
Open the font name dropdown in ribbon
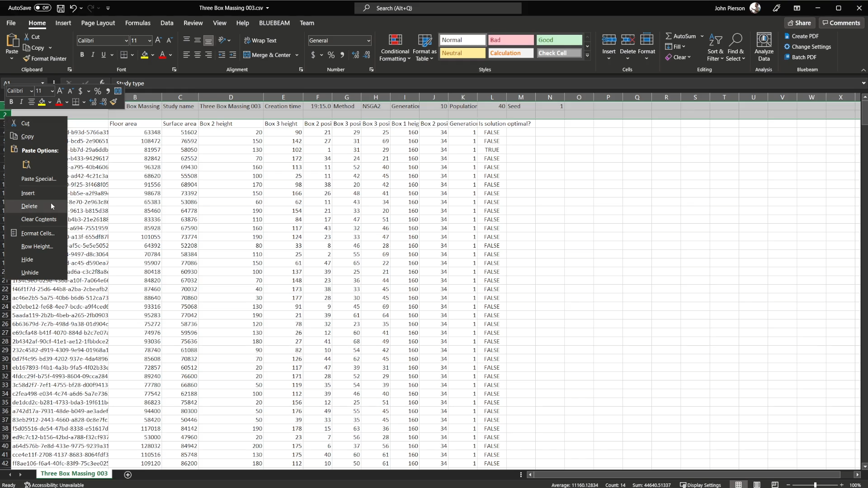click(x=126, y=41)
